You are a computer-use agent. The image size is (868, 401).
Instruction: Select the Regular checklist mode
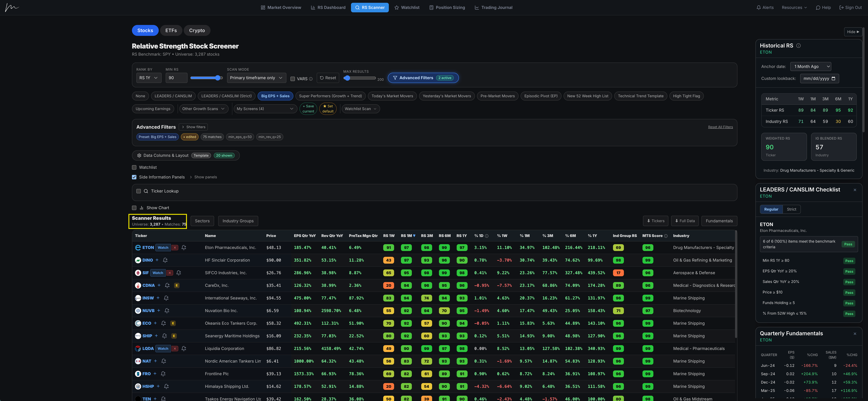771,209
